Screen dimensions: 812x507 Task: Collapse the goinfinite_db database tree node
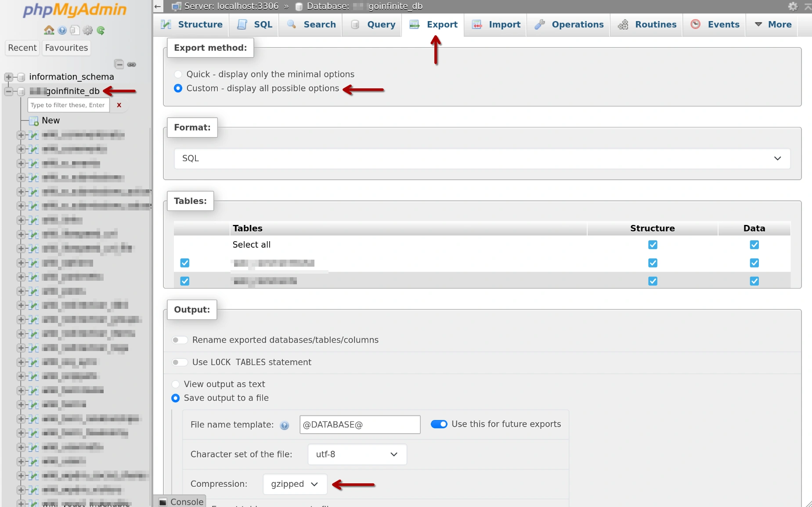pyautogui.click(x=8, y=91)
